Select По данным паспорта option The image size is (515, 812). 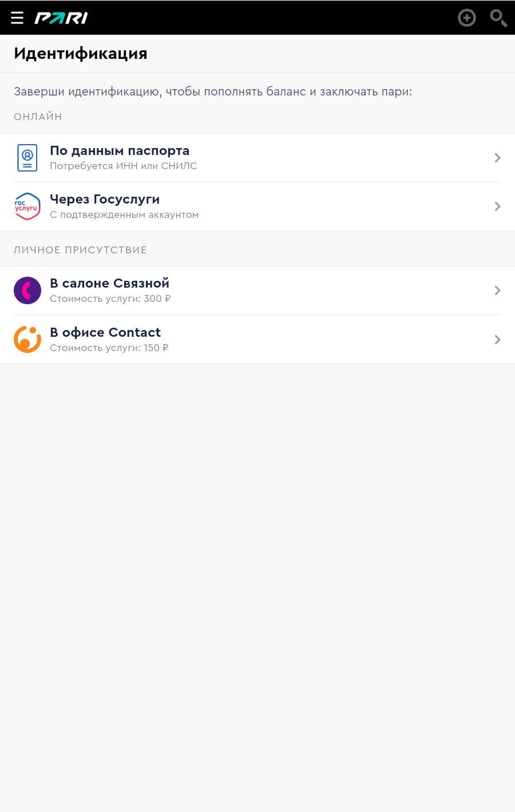[x=257, y=158]
